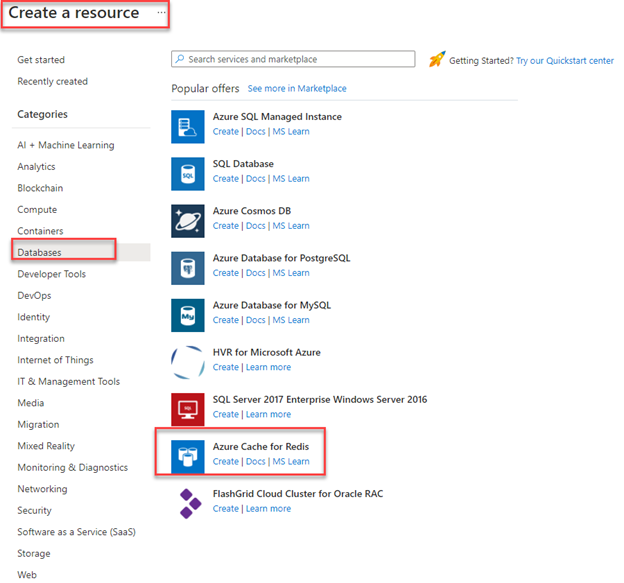624x583 pixels.
Task: Select the Databases category
Action: [x=39, y=253]
